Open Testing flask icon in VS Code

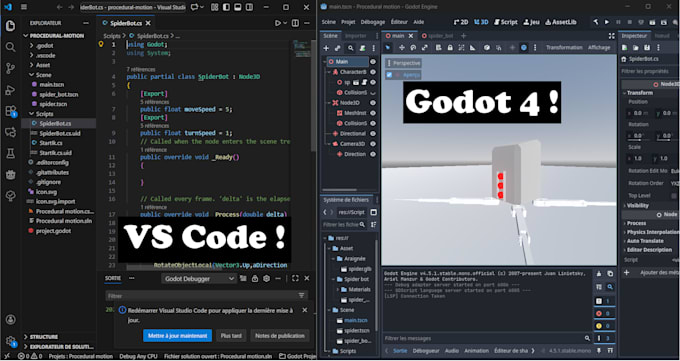(10, 153)
